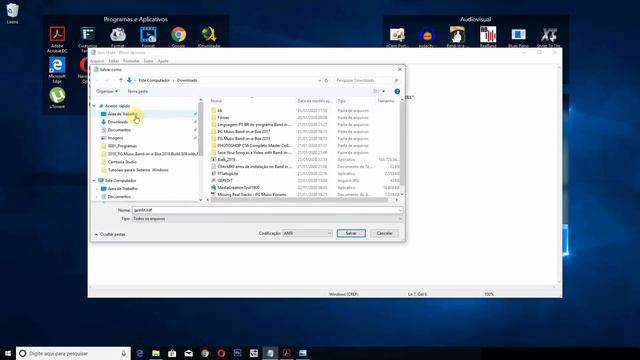Open Adobe Acrobat taskbar icon

tap(287, 353)
